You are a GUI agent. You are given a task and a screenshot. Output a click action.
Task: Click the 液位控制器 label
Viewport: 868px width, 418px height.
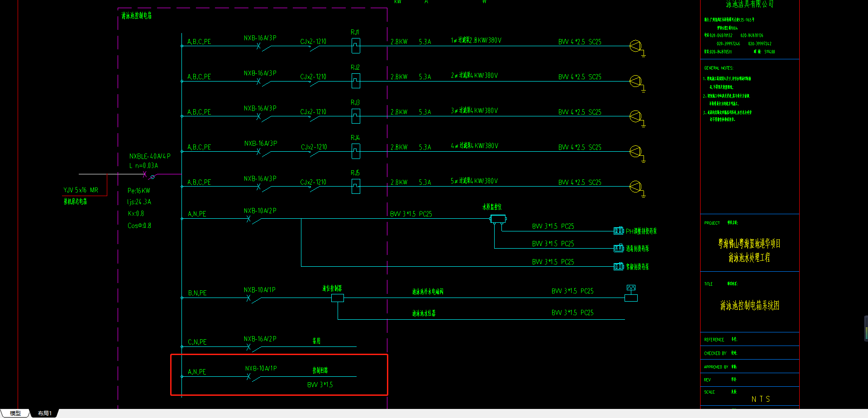332,288
